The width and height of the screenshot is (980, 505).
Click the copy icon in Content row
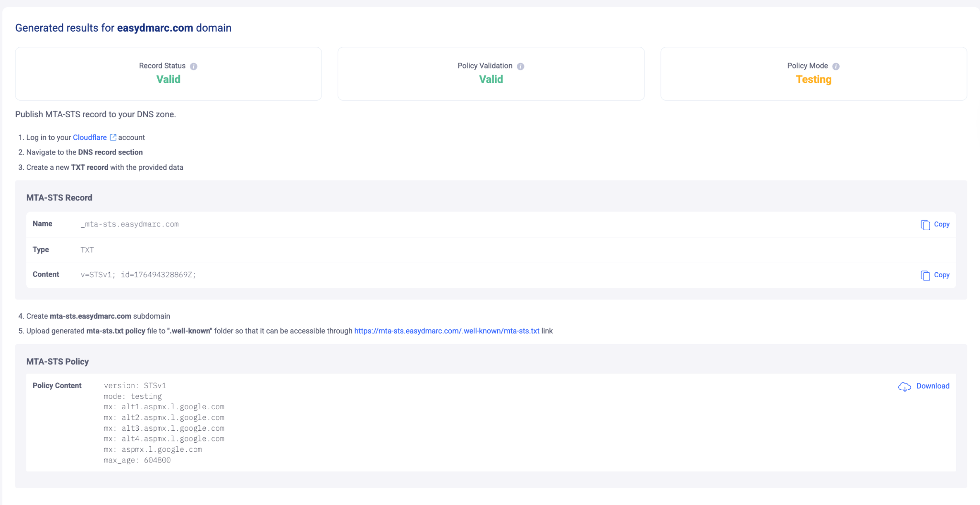925,276
